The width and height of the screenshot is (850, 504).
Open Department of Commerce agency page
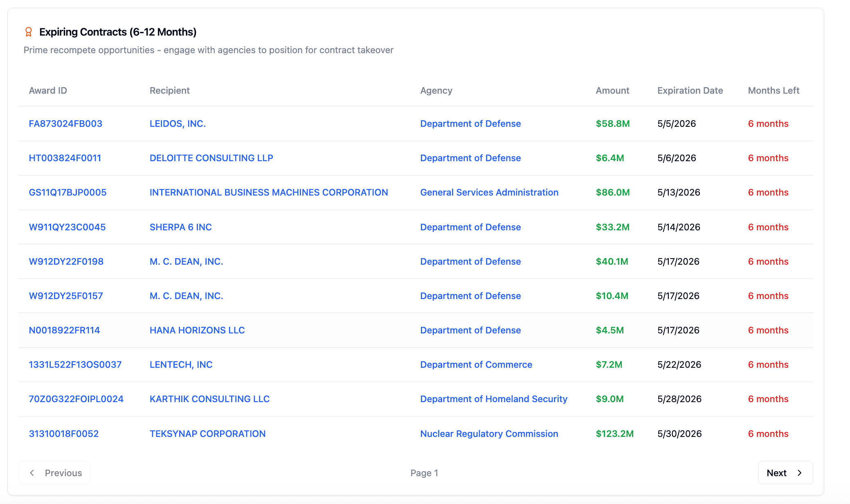476,364
